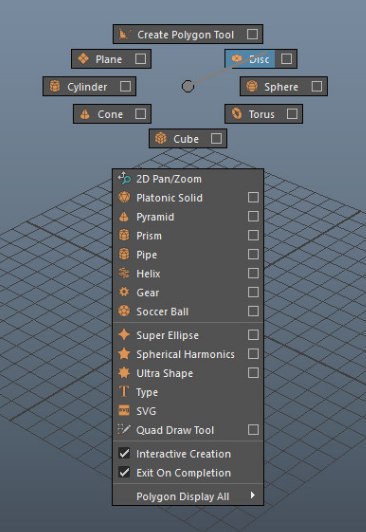Open Create Polygon Tool option box
The width and height of the screenshot is (366, 532).
(252, 34)
